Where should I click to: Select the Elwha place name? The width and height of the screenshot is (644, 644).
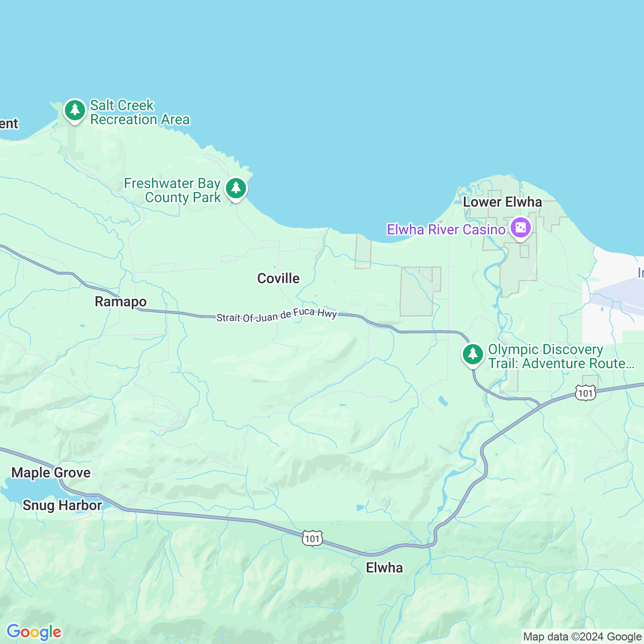point(384,568)
